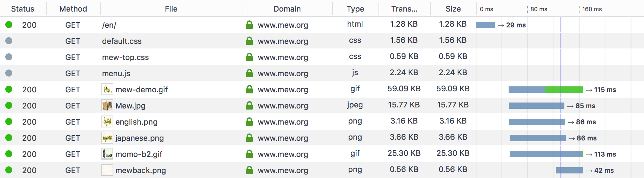Sort requests by Size column header
Screen dimensions: 644x178
pyautogui.click(x=453, y=9)
